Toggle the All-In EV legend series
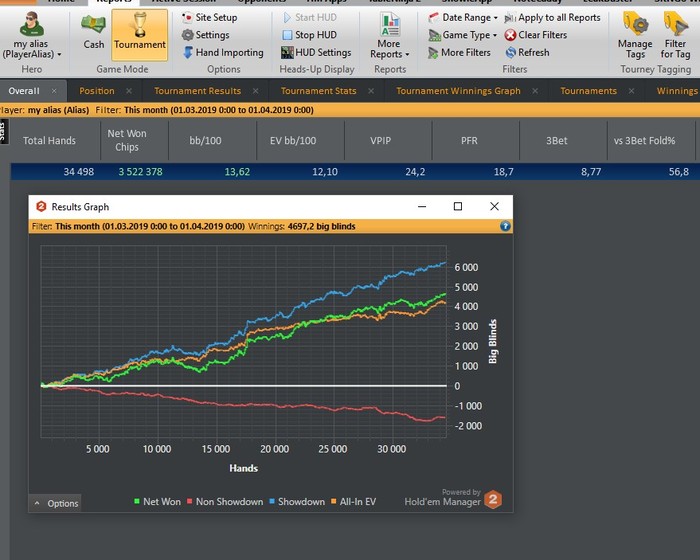 [x=353, y=501]
